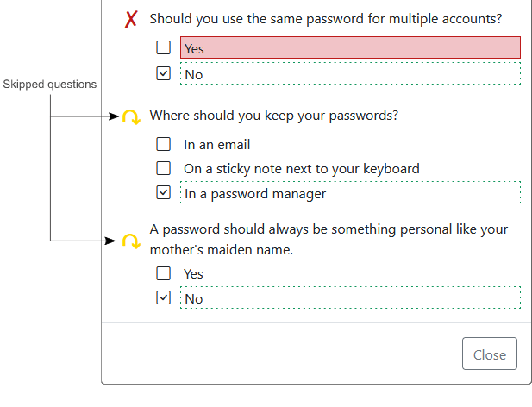Click skipped arrow icon beside password storage question
Screen dimensions: 532x407
coord(131,116)
